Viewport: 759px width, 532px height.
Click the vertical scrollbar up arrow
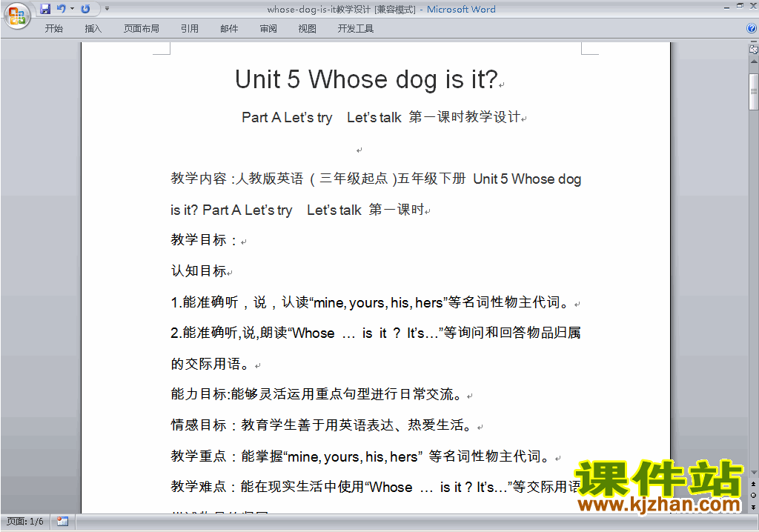point(753,61)
